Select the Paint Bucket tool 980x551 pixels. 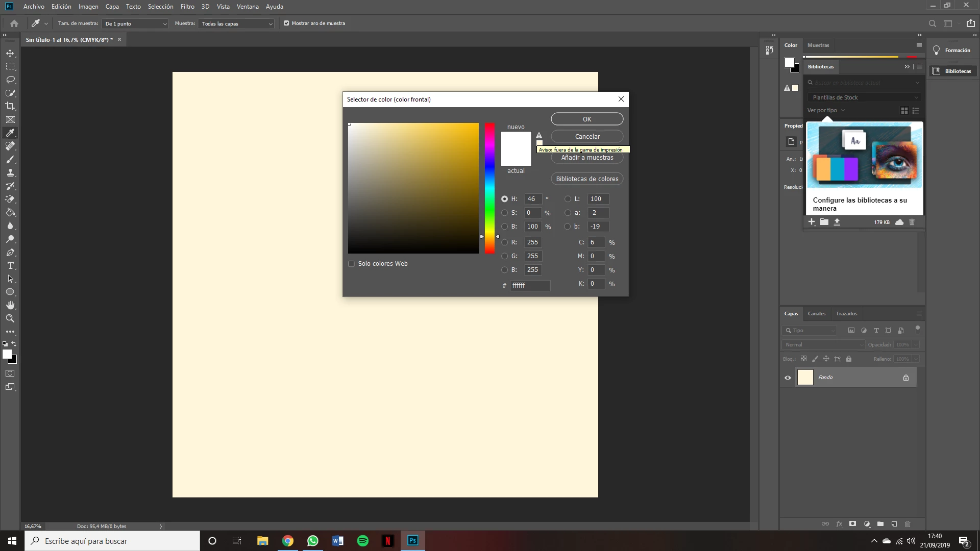pyautogui.click(x=10, y=213)
